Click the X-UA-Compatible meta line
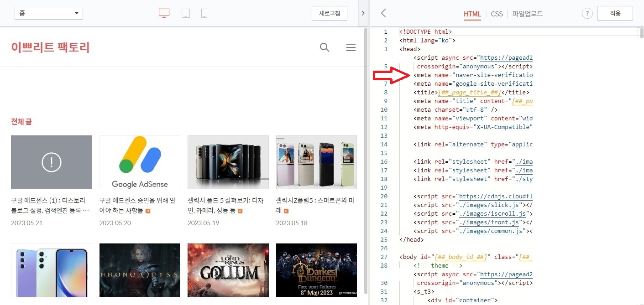 point(473,127)
